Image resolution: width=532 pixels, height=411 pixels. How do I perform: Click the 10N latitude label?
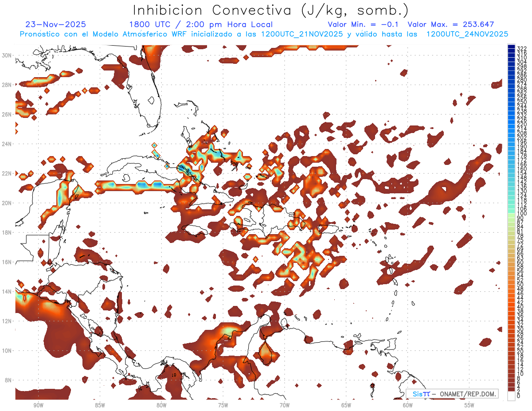[7, 350]
